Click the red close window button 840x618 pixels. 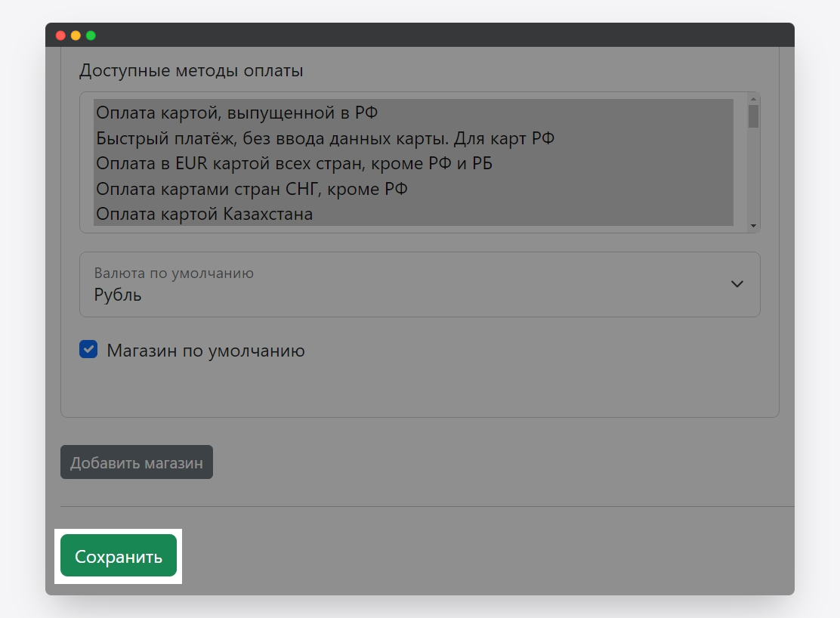click(x=60, y=36)
